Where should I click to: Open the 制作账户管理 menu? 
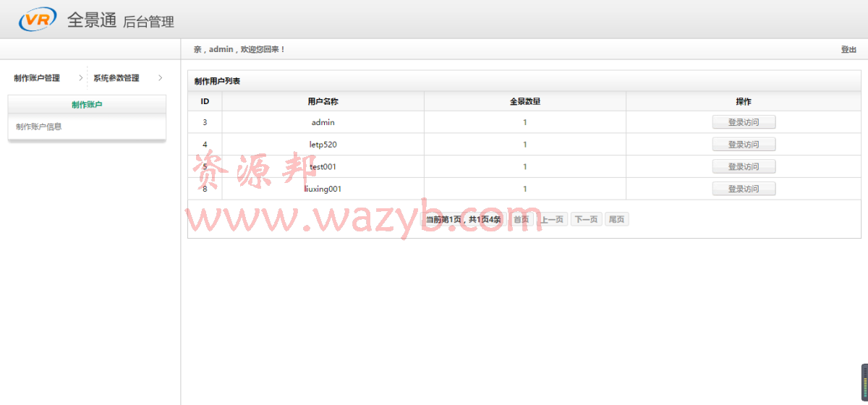tap(37, 78)
